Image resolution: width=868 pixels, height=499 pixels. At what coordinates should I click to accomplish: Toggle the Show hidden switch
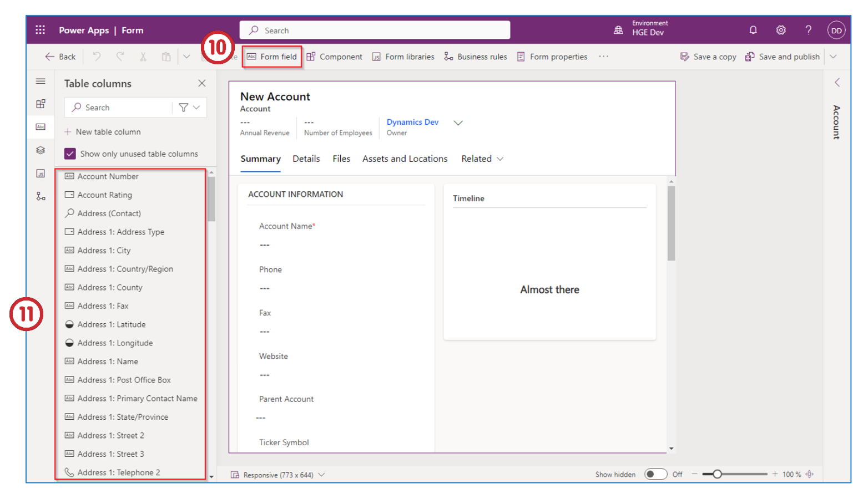point(655,474)
